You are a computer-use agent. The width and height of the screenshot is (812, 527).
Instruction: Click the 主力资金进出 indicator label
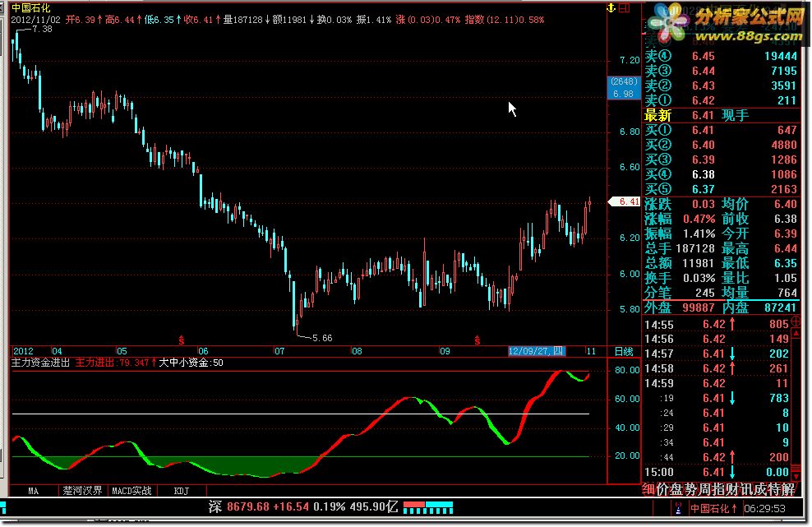[40, 363]
